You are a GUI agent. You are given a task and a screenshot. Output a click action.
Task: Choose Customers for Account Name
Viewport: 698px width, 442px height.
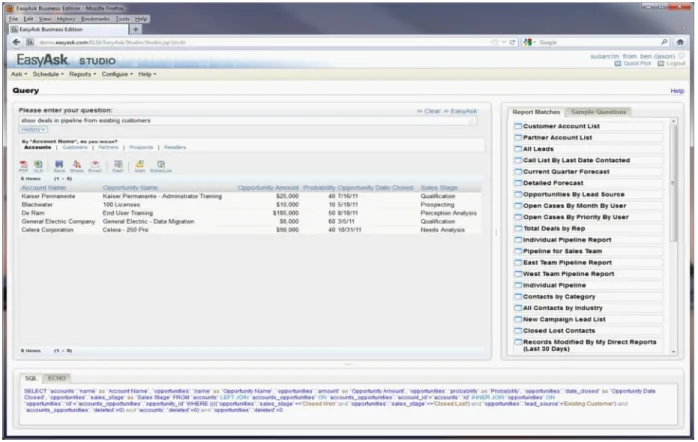click(74, 147)
